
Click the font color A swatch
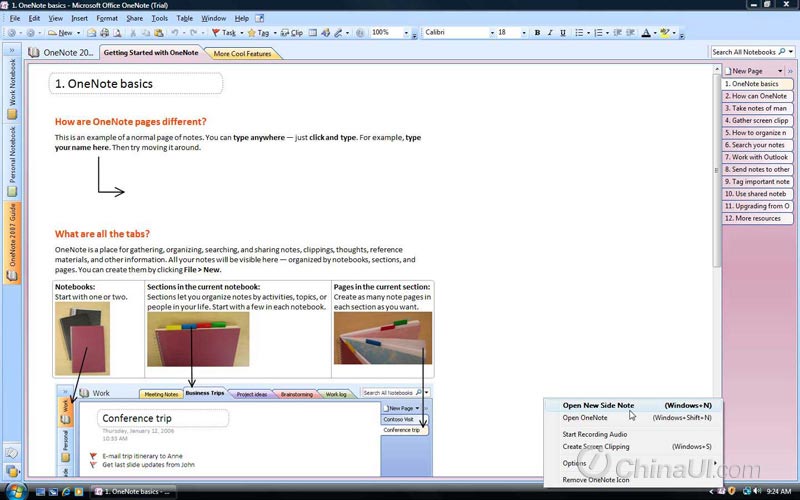(x=645, y=33)
